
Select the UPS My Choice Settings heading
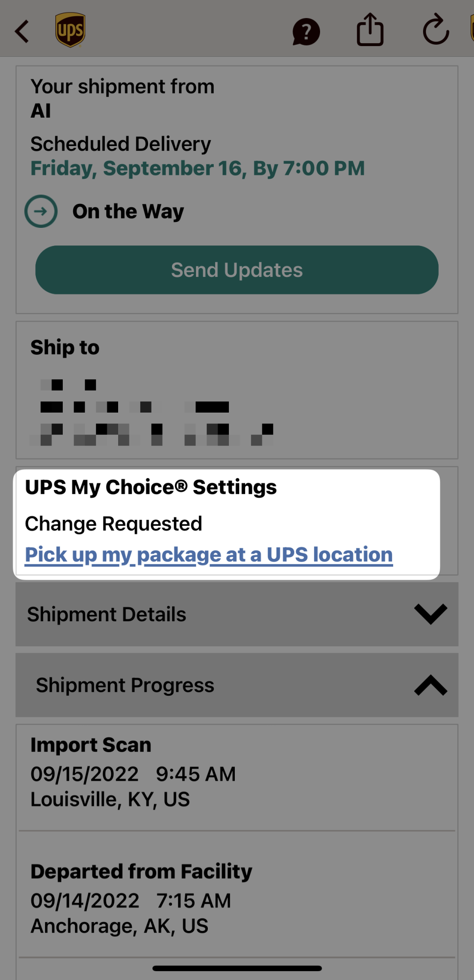[151, 487]
